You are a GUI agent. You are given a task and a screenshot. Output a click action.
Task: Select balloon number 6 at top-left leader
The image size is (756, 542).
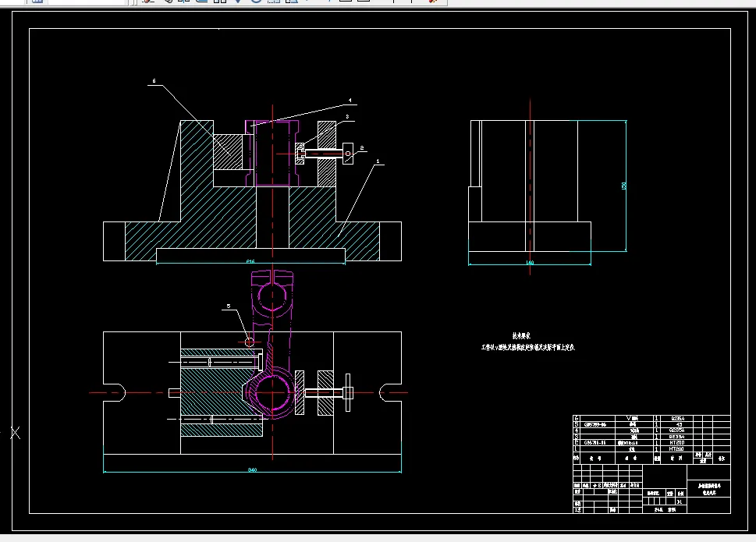(x=154, y=81)
